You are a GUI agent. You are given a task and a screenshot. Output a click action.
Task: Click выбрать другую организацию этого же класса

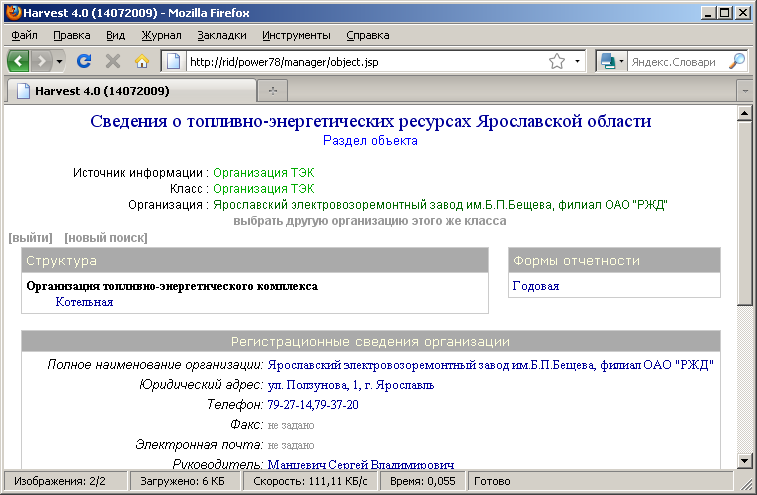tap(370, 221)
